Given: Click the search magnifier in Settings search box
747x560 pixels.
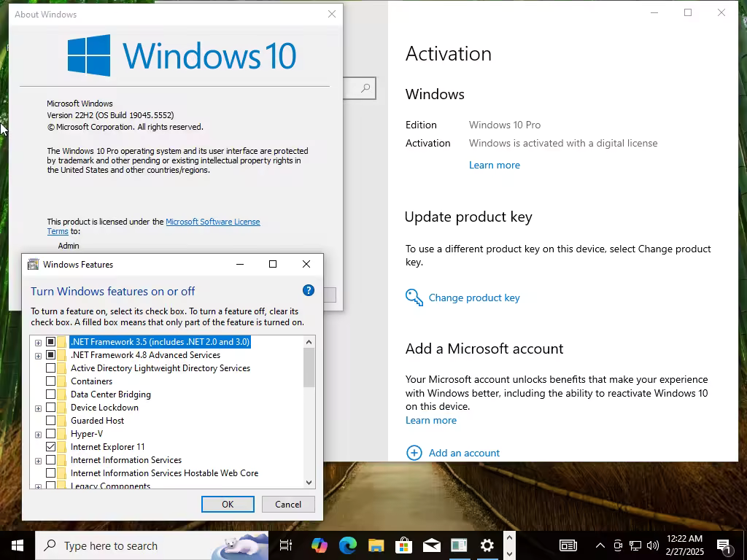Looking at the screenshot, I should (x=365, y=88).
